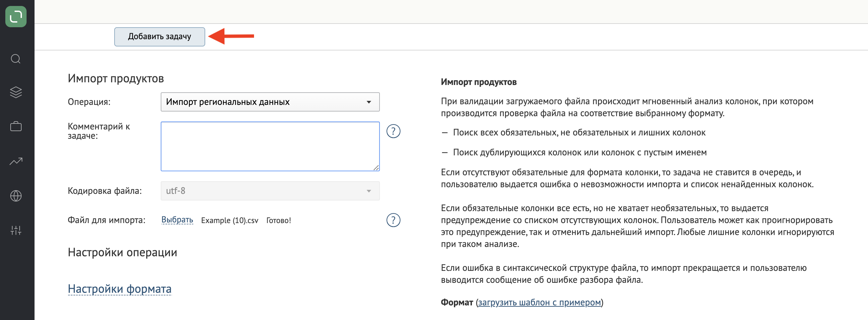Click the green app logo icon

point(16,17)
